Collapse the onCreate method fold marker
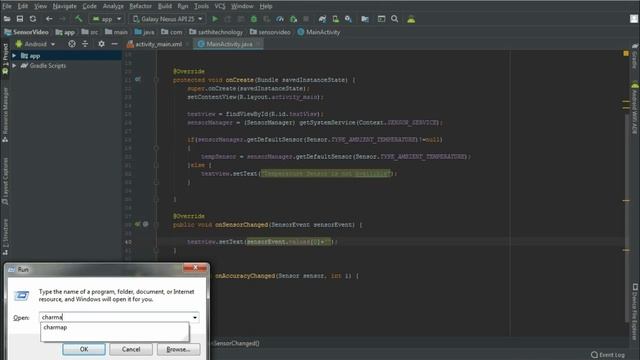The width and height of the screenshot is (640, 360). (x=156, y=80)
